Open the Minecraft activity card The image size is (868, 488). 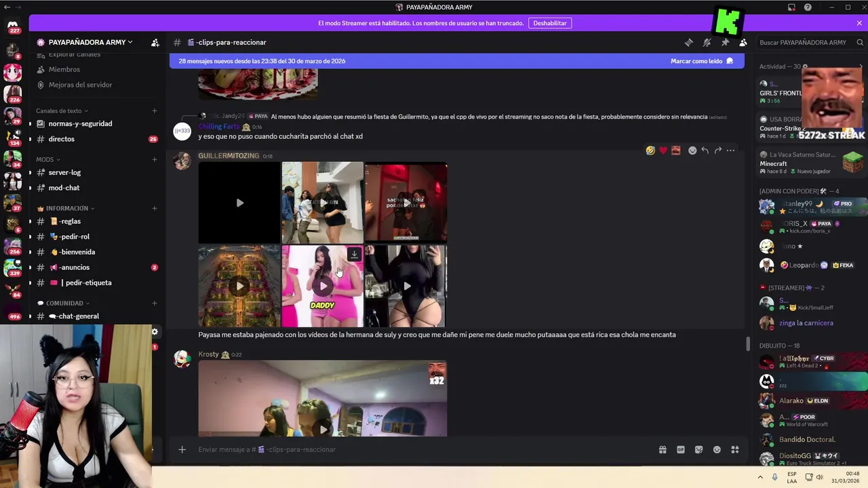point(812,163)
